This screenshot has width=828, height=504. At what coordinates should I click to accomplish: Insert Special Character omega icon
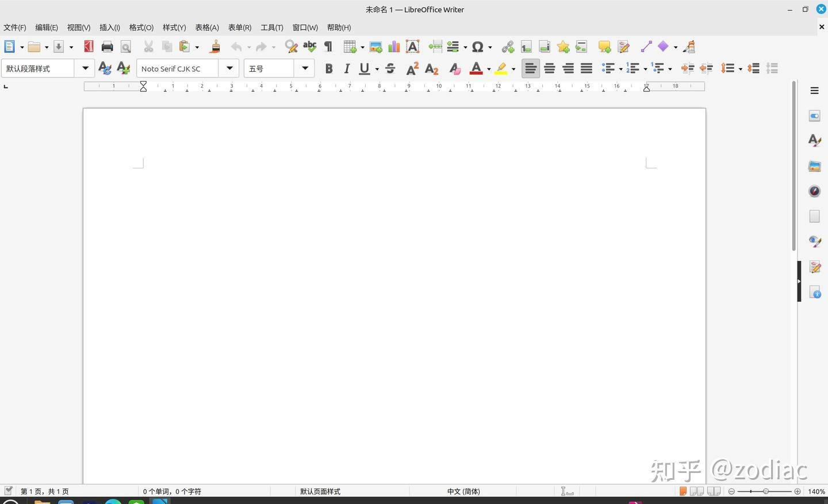pyautogui.click(x=477, y=47)
